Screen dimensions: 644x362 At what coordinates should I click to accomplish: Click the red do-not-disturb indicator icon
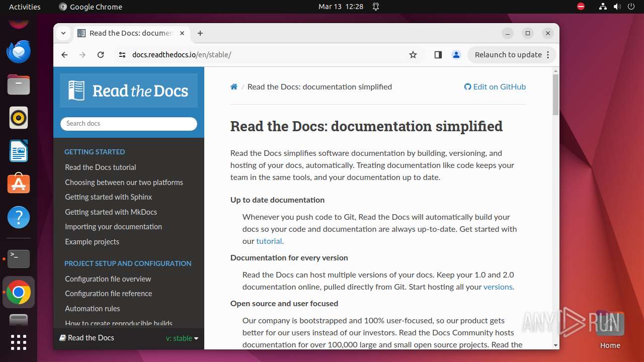point(581,7)
